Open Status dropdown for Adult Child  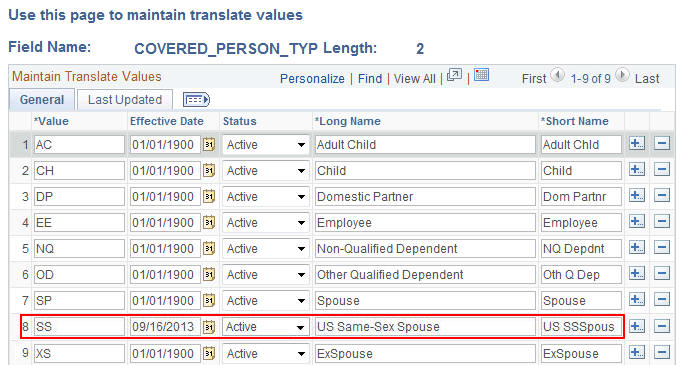coord(266,145)
